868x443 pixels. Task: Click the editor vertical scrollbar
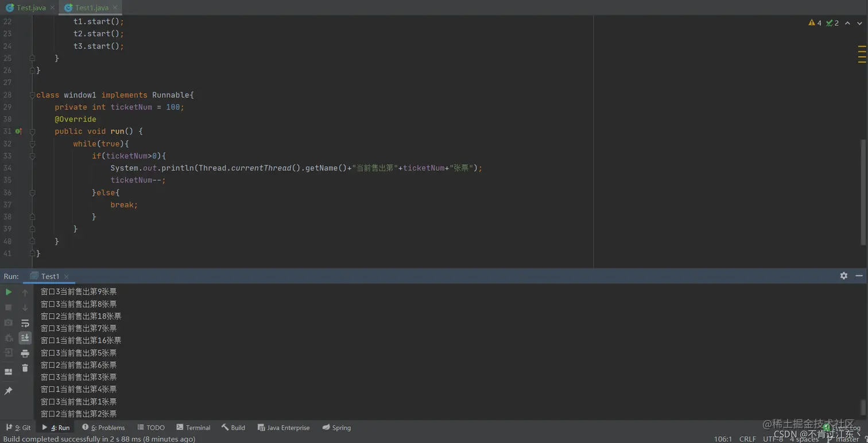pos(862,192)
